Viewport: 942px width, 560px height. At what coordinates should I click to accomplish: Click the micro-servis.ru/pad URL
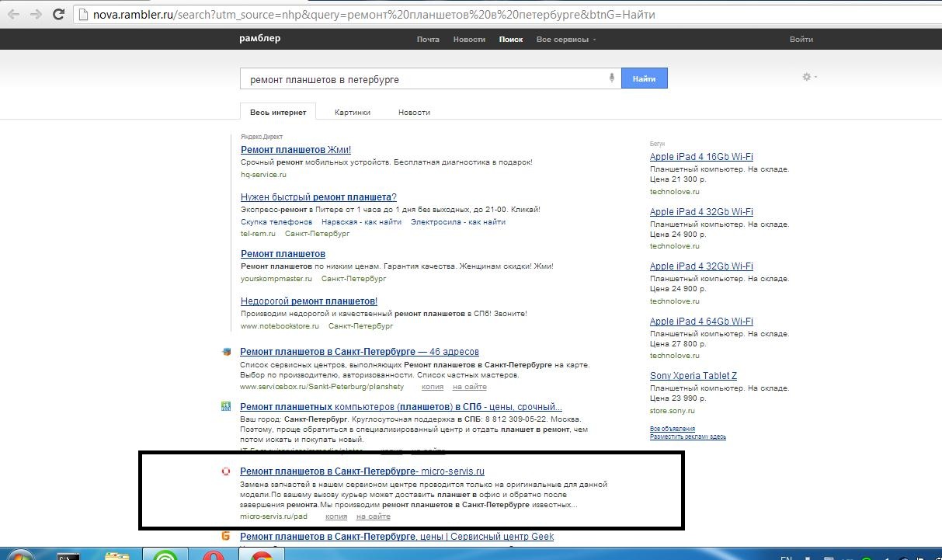tap(273, 517)
